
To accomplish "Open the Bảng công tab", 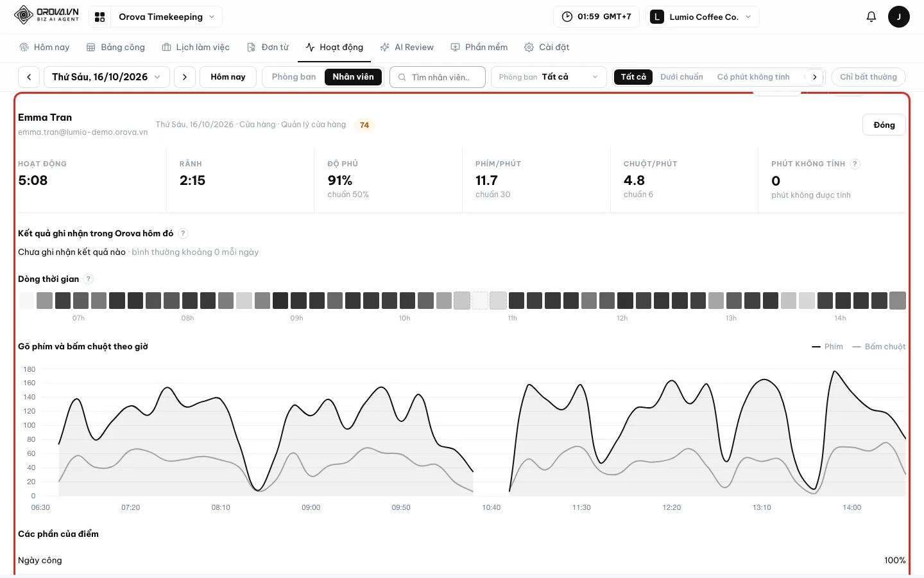I will tap(116, 48).
